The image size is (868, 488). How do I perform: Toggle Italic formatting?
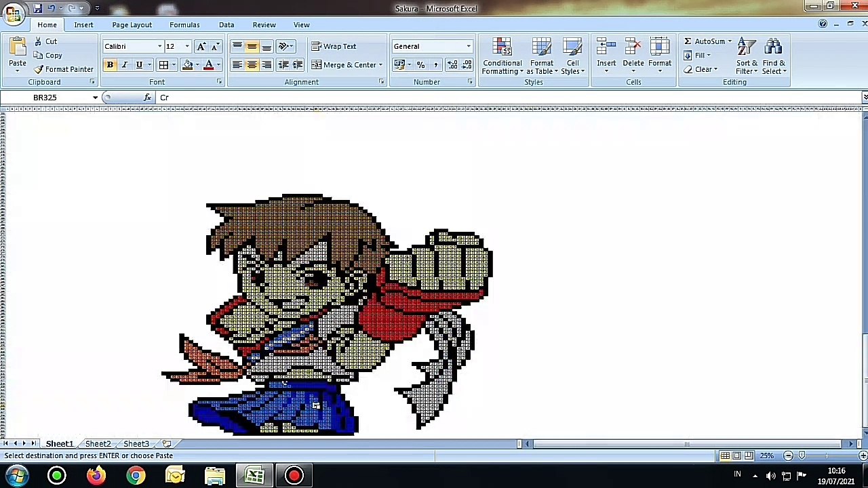click(x=124, y=65)
